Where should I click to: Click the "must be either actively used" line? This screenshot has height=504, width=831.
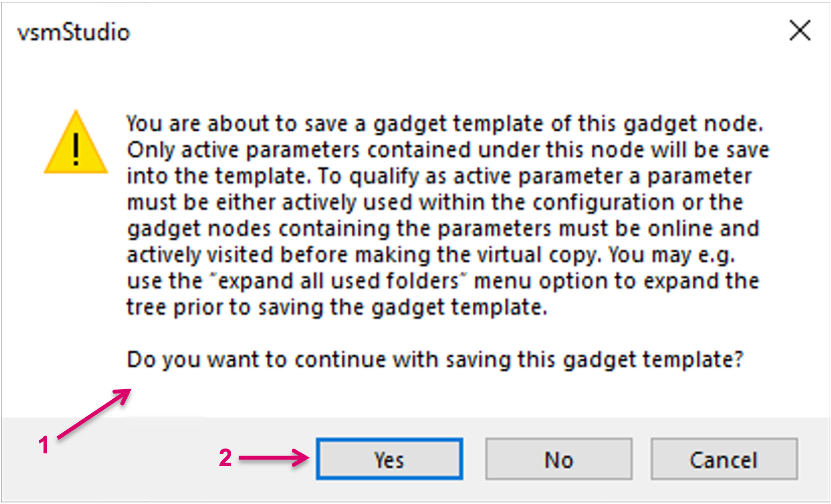pos(435,202)
